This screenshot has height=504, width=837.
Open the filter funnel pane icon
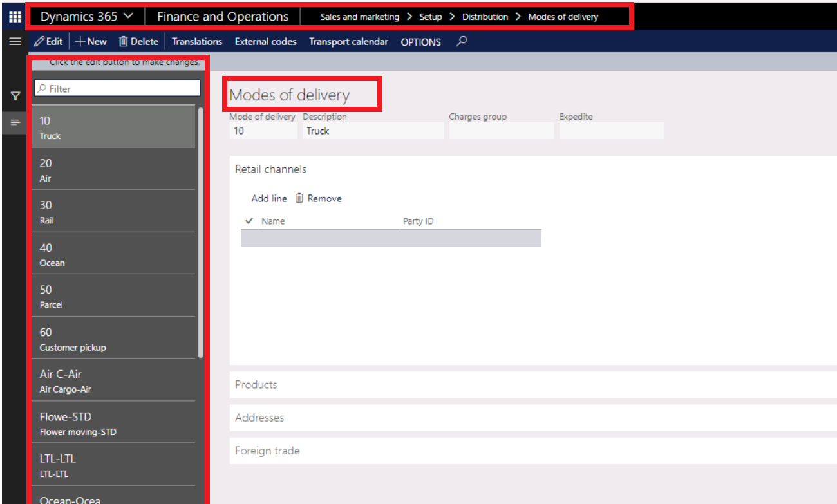coord(15,96)
